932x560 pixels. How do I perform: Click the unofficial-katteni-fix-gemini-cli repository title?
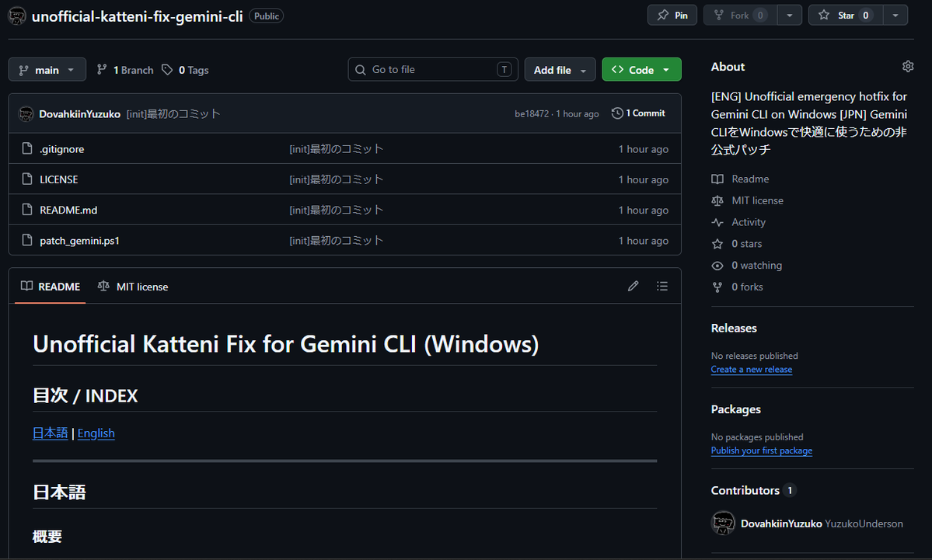pos(138,16)
